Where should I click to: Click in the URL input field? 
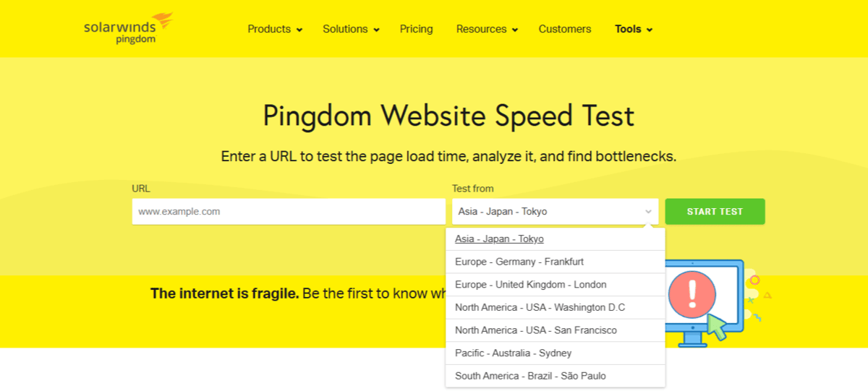coord(288,212)
